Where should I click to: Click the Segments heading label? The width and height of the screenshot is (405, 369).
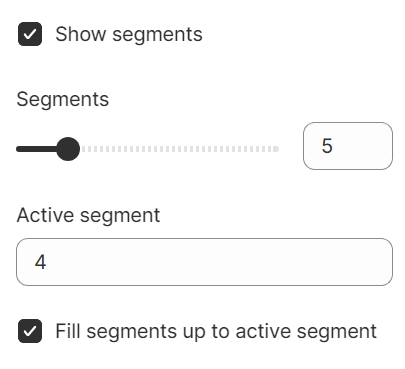(63, 100)
